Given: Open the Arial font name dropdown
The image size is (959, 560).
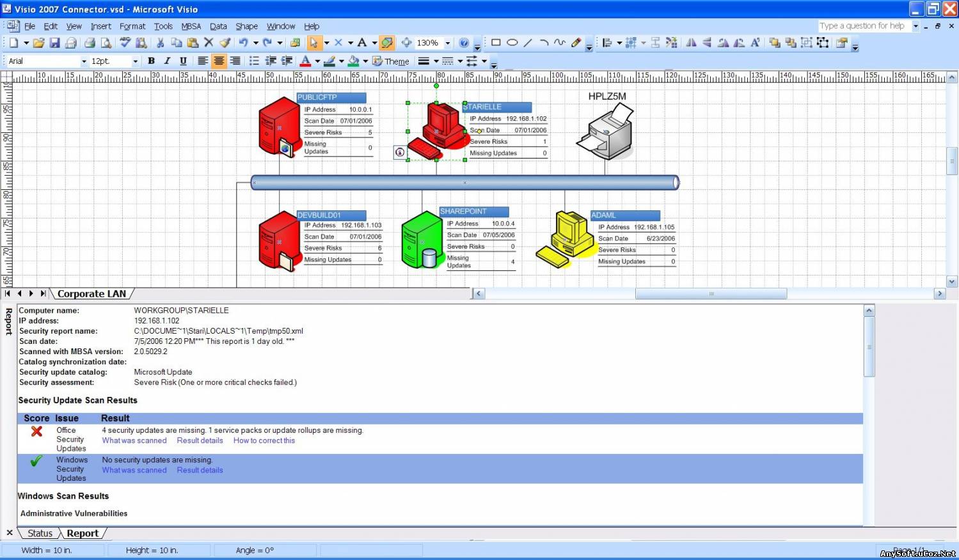Looking at the screenshot, I should pyautogui.click(x=84, y=61).
